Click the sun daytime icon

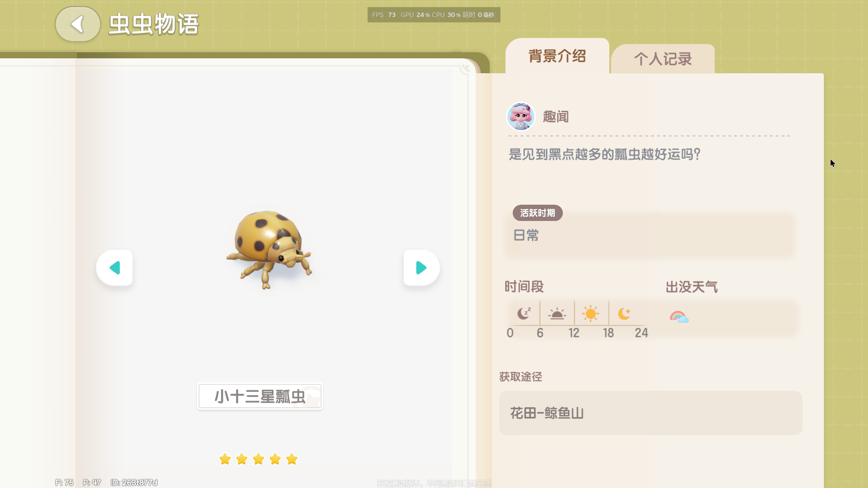coord(591,313)
